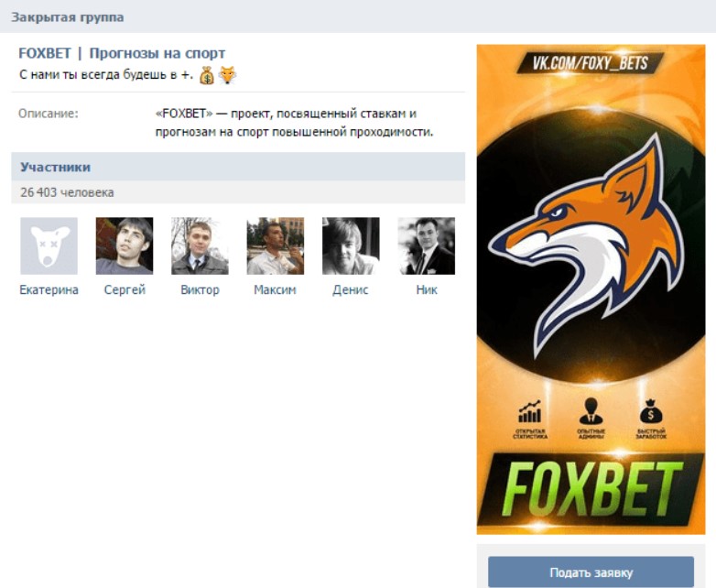Open Максим's profile photo
This screenshot has width=716, height=588.
276,245
